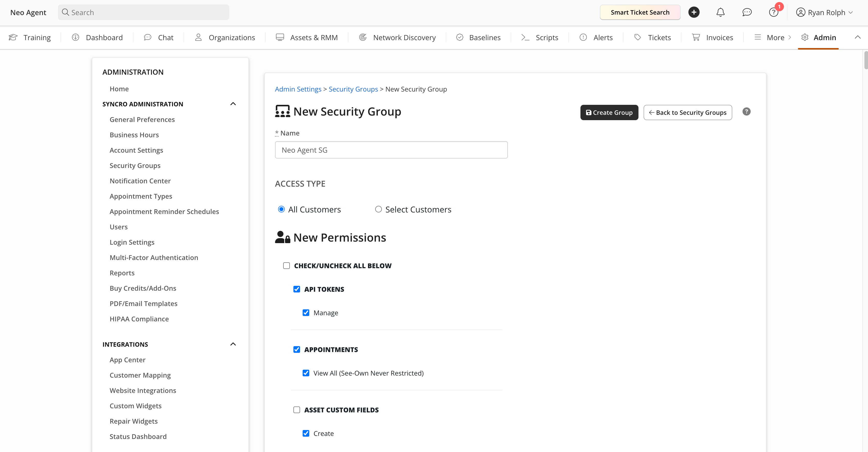Open the Scripts tab
The image size is (868, 452).
click(x=540, y=37)
